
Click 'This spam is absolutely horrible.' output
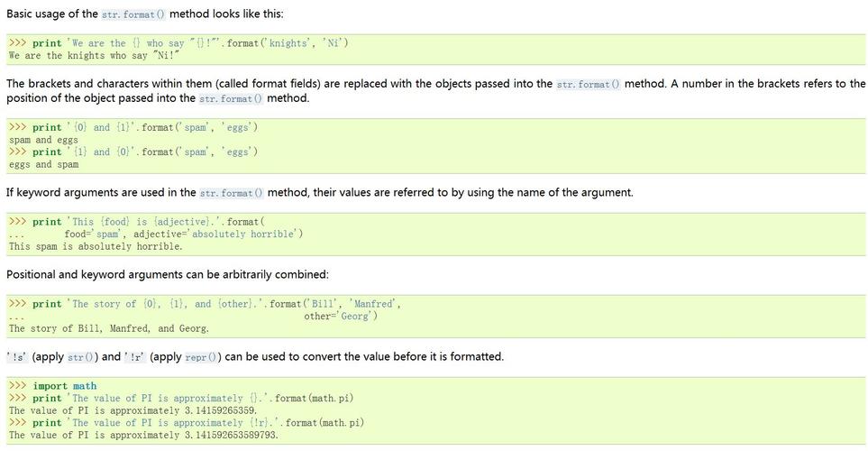[96, 246]
